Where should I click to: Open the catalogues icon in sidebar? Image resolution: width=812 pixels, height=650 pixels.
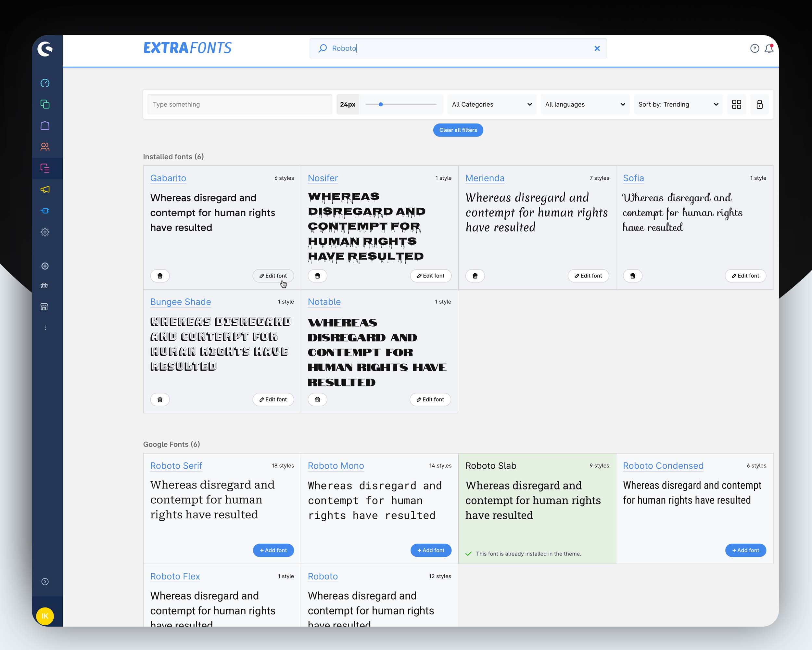click(45, 104)
